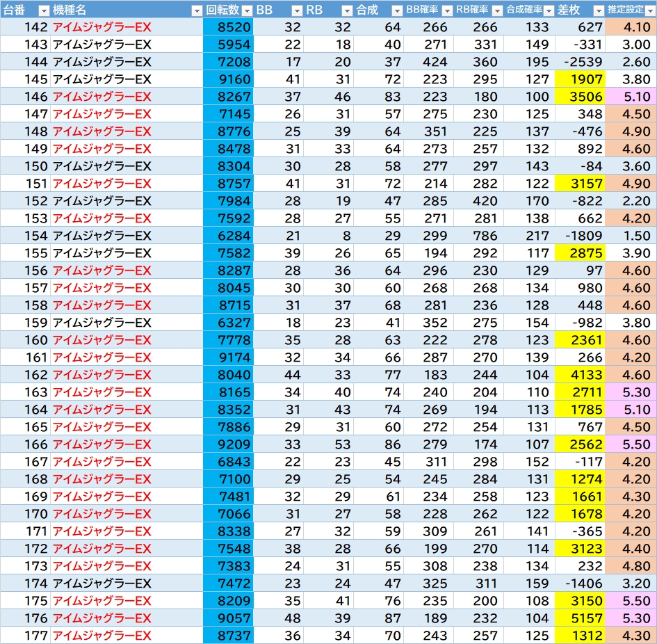Select machine number cell 142

[x=25, y=27]
